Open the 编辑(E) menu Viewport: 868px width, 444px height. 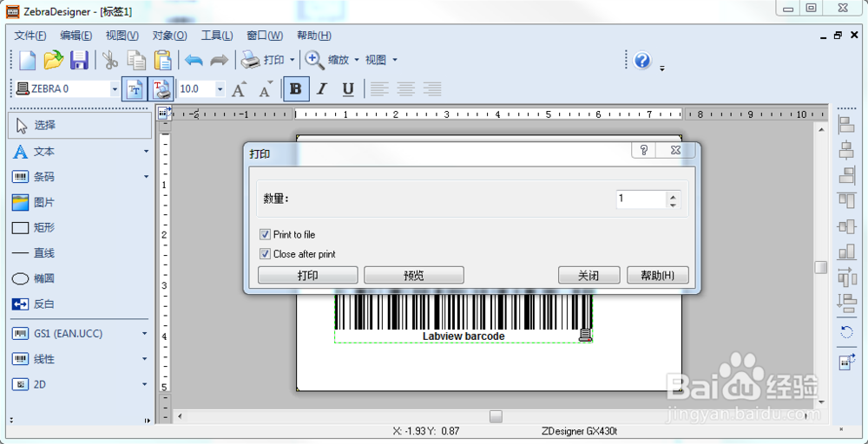coord(76,36)
